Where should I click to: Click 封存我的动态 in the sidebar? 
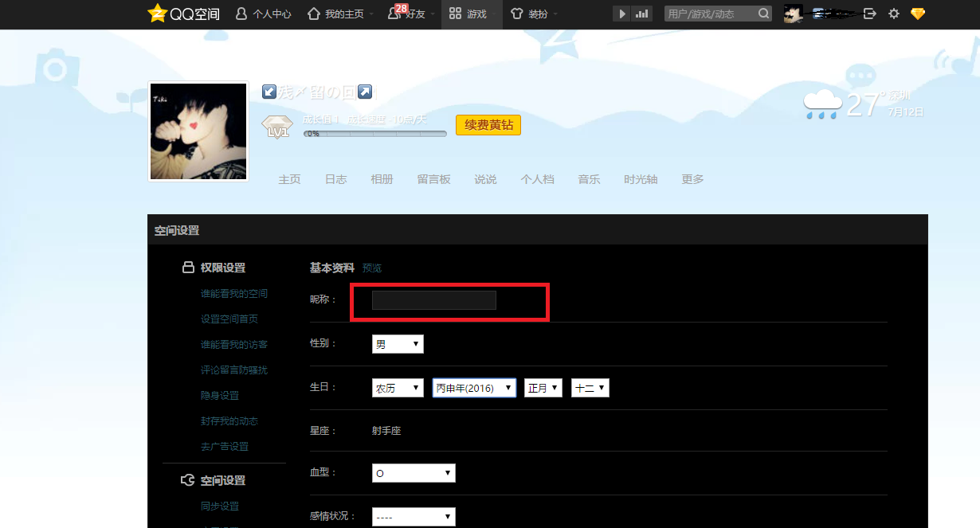point(229,421)
